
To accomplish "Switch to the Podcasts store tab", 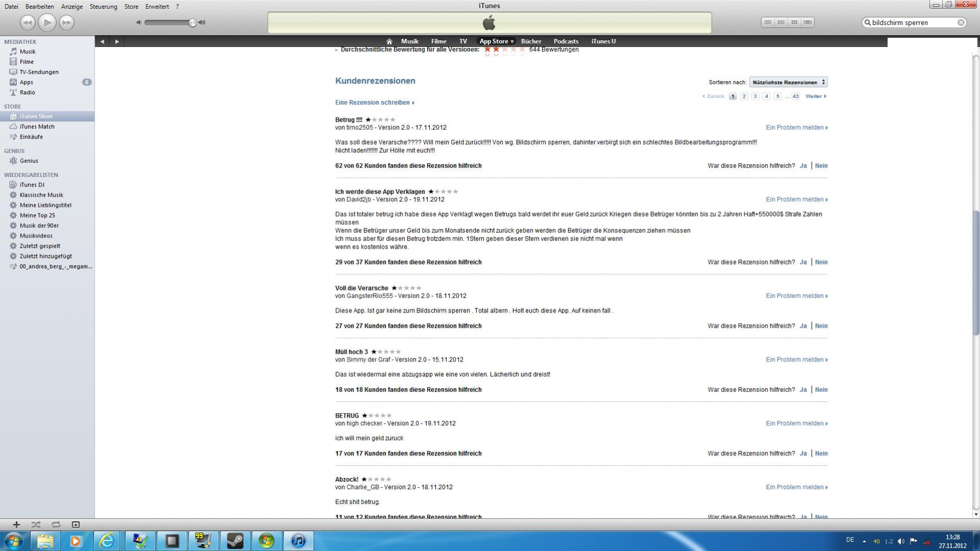I will (566, 41).
